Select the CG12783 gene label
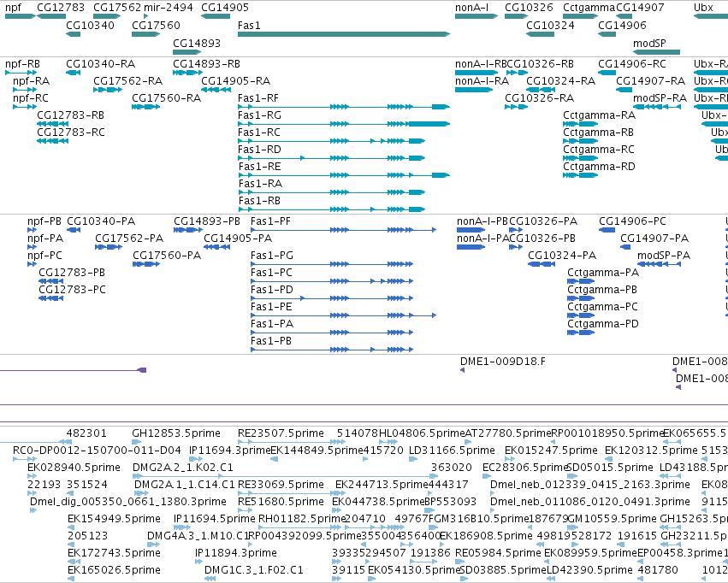Viewport: 728px width, 583px height. (61, 8)
